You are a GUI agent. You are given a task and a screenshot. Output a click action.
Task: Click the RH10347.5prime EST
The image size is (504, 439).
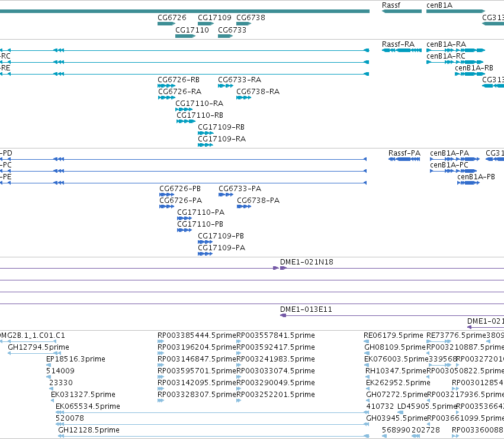(368, 377)
